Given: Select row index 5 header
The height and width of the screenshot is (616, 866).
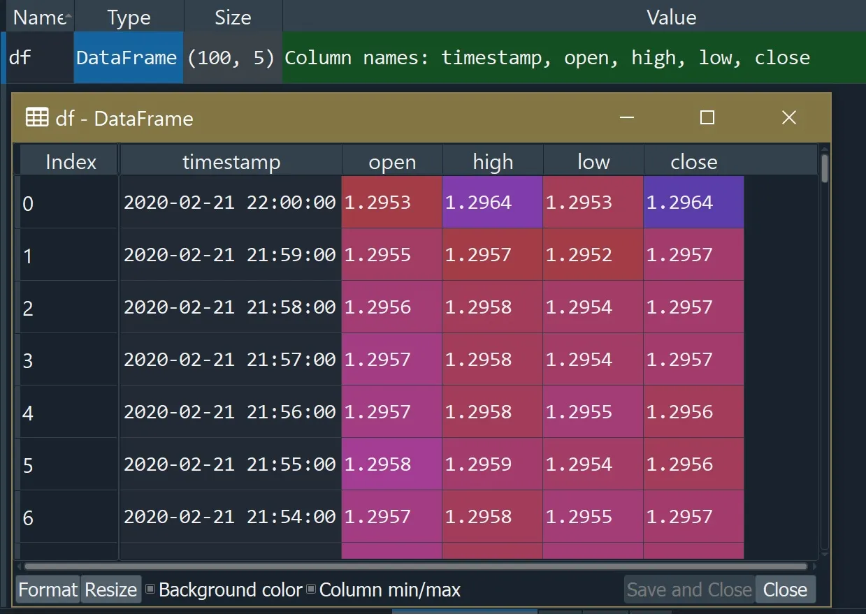Looking at the screenshot, I should (68, 465).
